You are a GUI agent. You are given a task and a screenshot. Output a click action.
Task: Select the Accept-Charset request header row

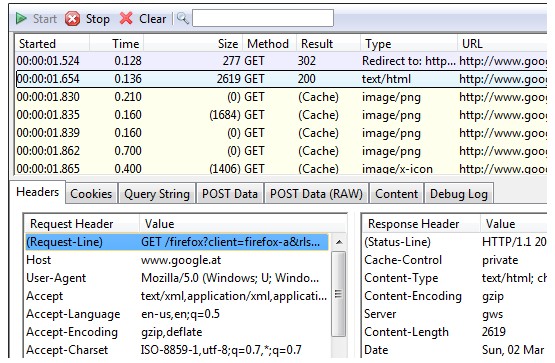tap(177, 350)
